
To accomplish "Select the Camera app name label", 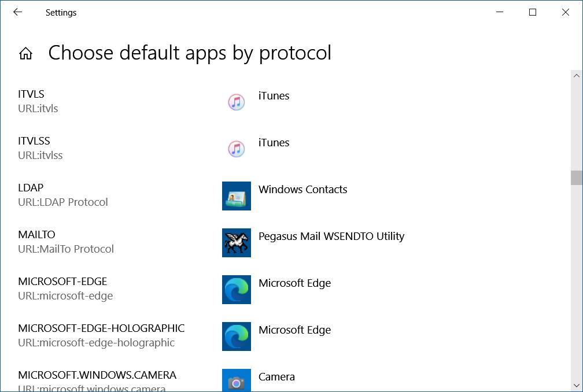I will (276, 377).
